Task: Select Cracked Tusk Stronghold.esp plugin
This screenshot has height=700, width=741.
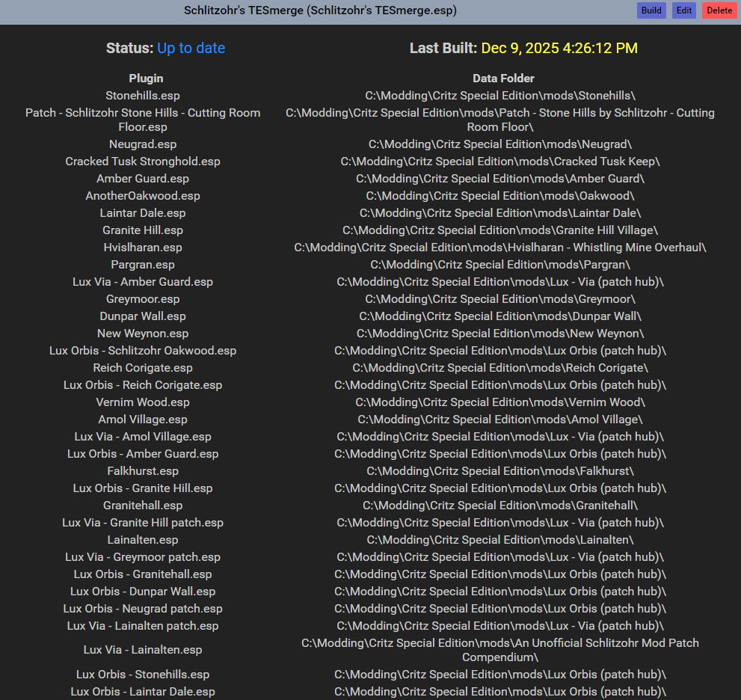Action: [143, 162]
